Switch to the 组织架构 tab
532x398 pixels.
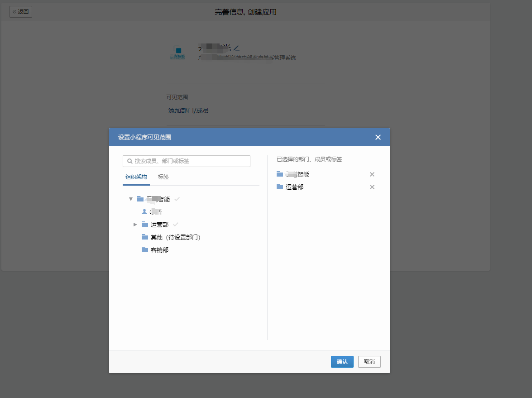(x=136, y=177)
